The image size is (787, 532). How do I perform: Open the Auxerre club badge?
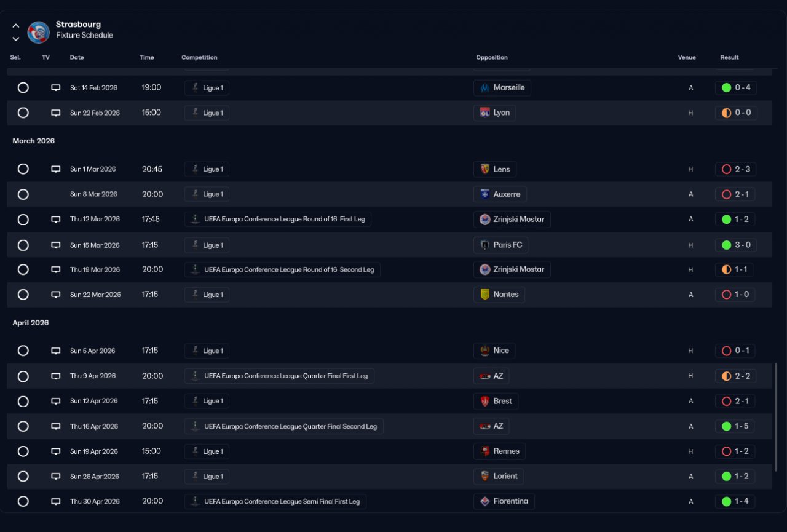coord(485,194)
